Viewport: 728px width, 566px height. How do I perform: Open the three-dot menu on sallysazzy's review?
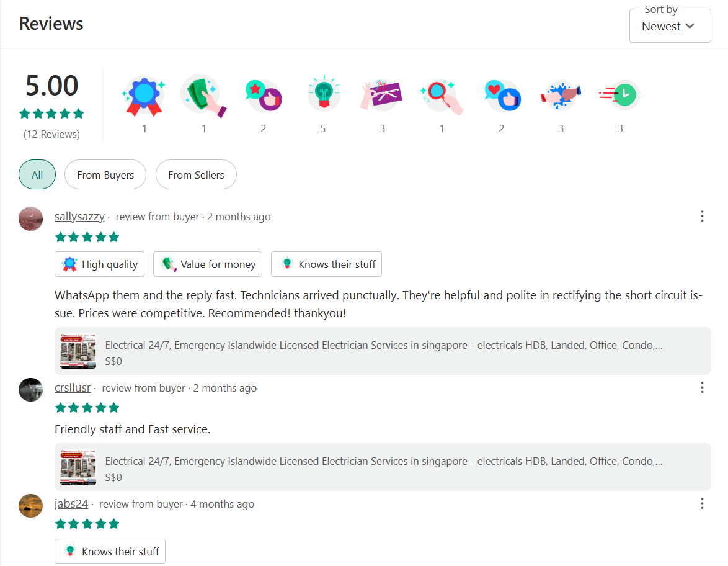pyautogui.click(x=702, y=216)
